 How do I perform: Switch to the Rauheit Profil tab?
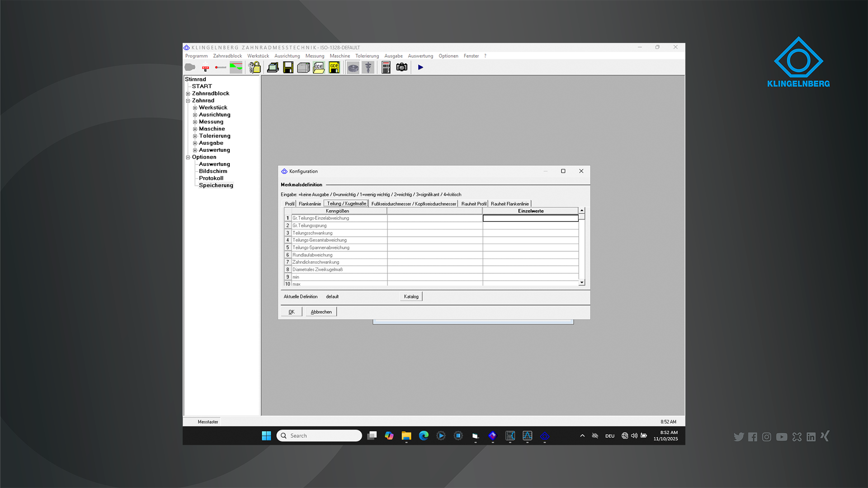[x=474, y=204]
